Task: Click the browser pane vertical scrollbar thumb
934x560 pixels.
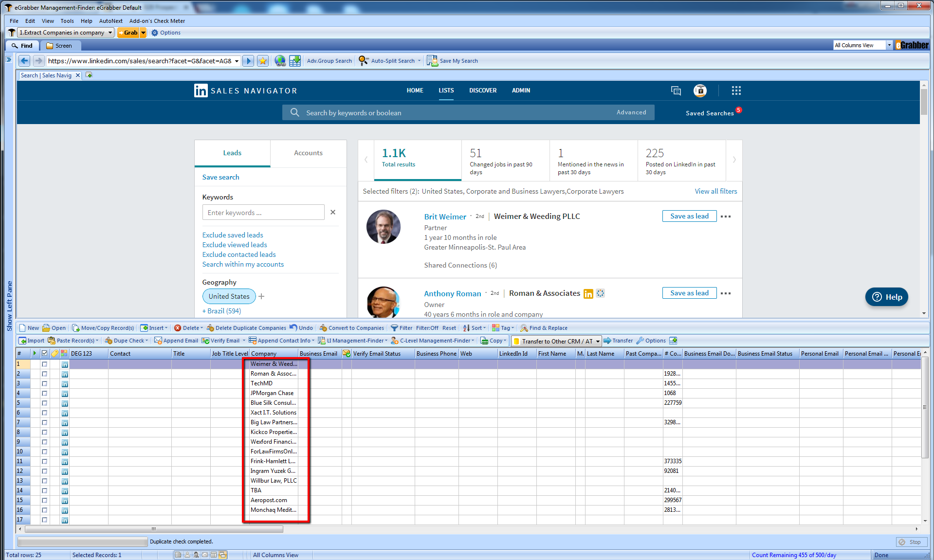Action: pos(923,102)
